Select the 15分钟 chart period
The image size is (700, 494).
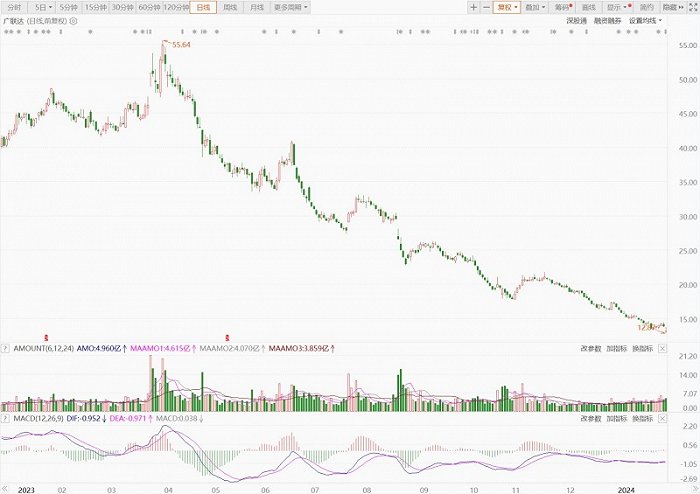point(96,7)
